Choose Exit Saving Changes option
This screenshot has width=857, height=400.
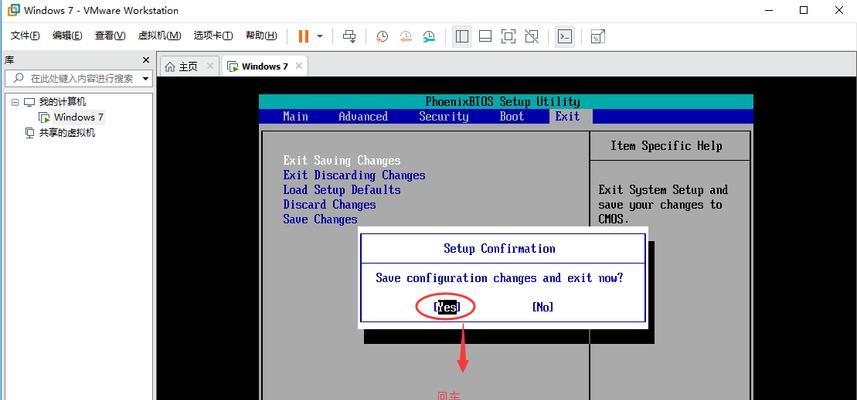pyautogui.click(x=342, y=161)
